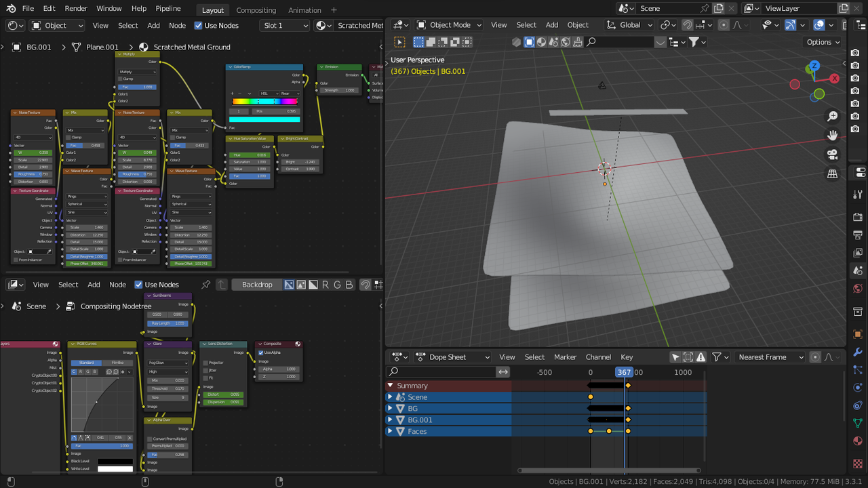Enable Fit on Lens Distortion node
The height and width of the screenshot is (488, 868).
[206, 378]
